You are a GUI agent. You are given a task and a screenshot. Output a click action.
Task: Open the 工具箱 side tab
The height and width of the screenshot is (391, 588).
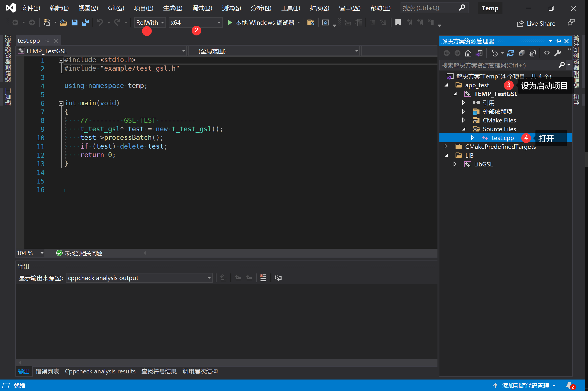(x=8, y=97)
